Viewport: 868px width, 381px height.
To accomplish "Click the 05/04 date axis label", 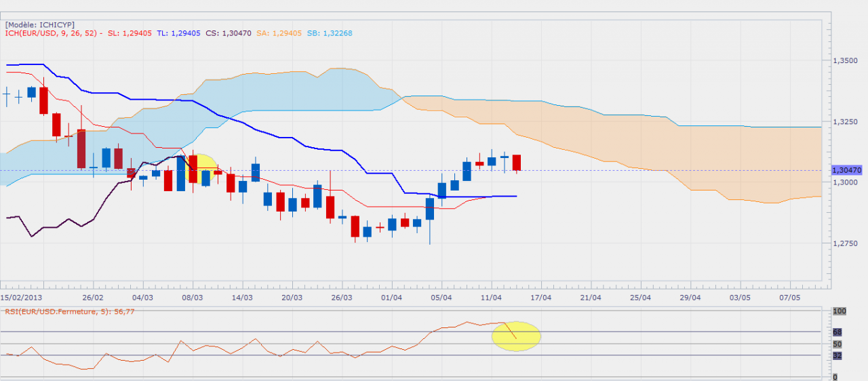I will coord(441,298).
